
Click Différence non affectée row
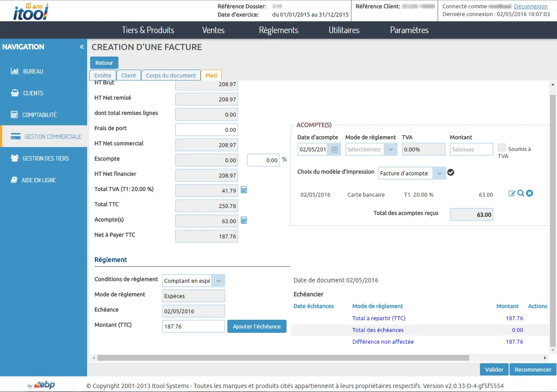pos(420,342)
